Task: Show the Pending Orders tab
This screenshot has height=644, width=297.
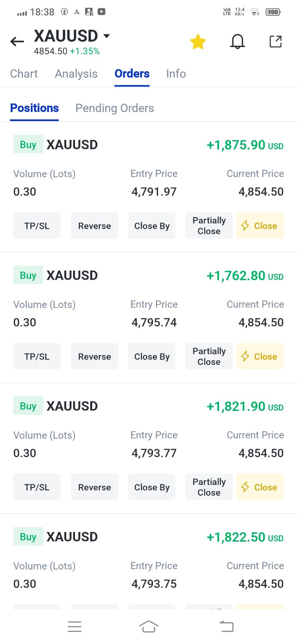Action: 115,108
